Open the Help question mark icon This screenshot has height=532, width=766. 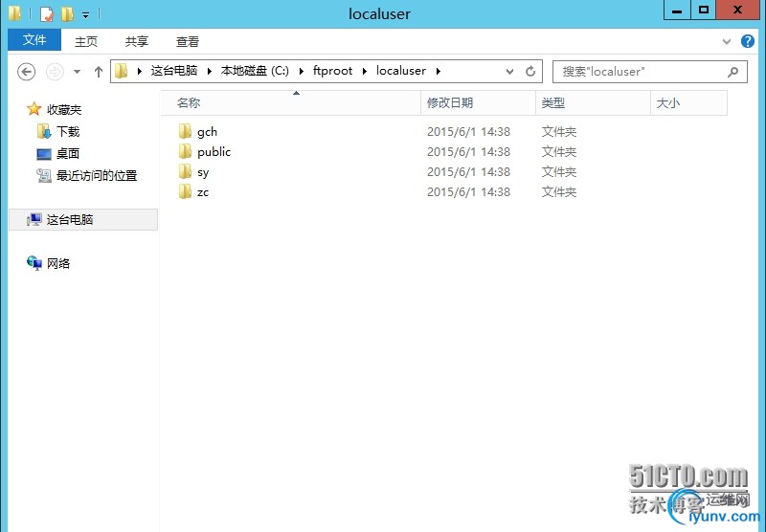pyautogui.click(x=748, y=41)
